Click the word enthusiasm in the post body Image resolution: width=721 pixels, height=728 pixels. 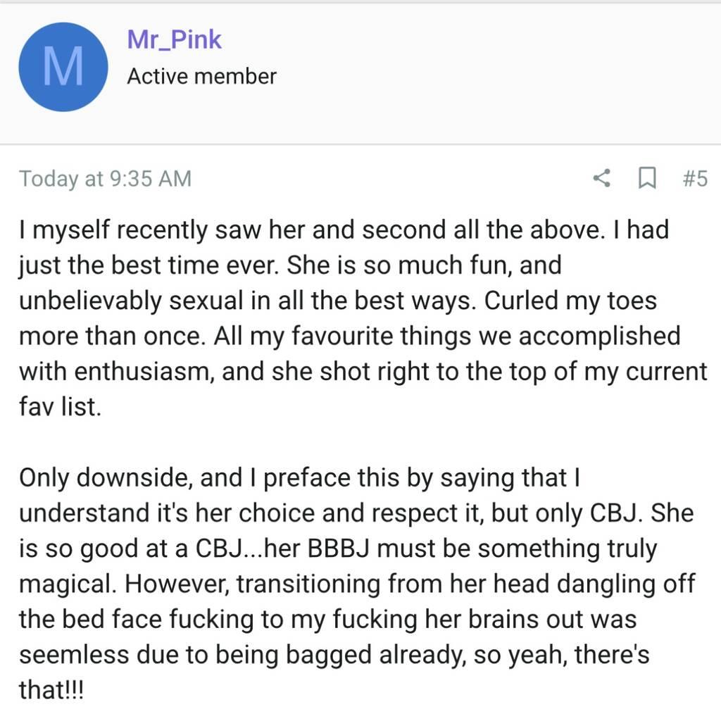pos(144,372)
